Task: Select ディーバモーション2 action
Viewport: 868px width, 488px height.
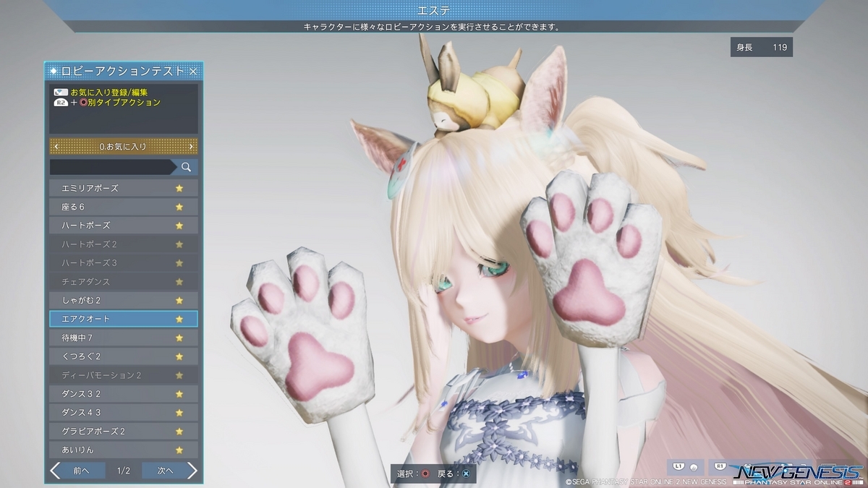Action: (x=124, y=375)
